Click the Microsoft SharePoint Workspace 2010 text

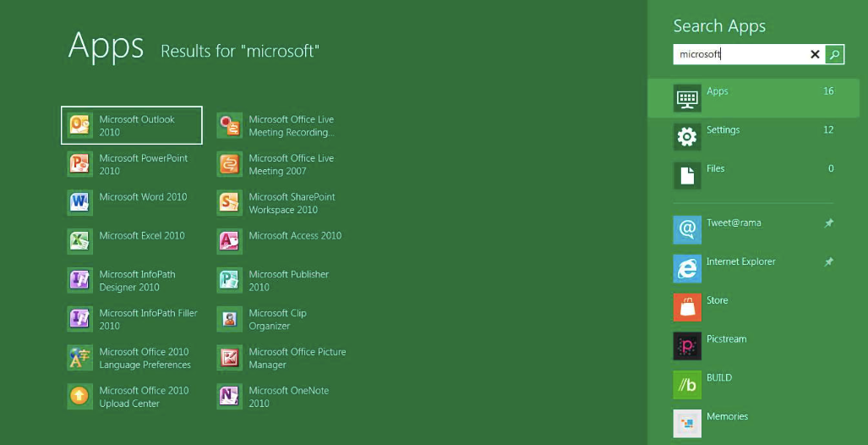[x=292, y=203]
